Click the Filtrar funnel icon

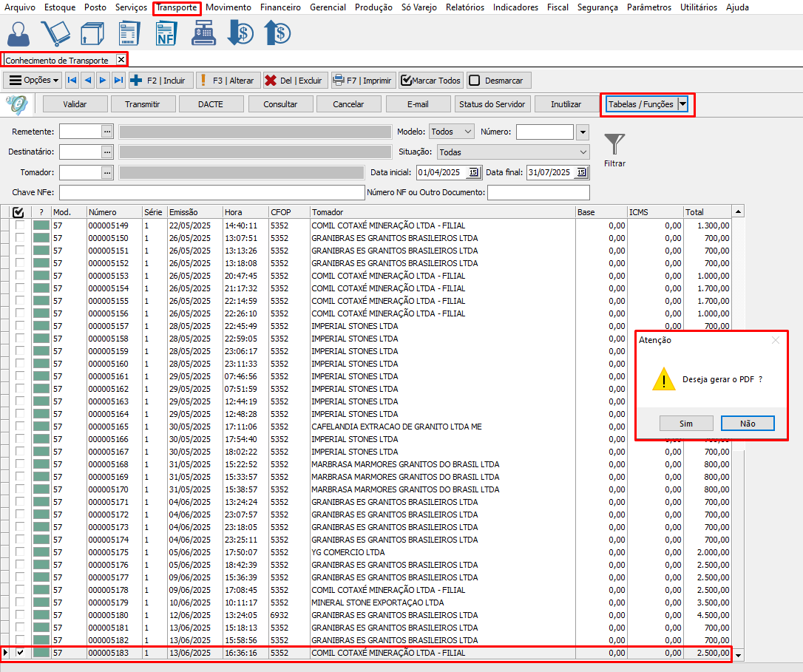[x=614, y=145]
